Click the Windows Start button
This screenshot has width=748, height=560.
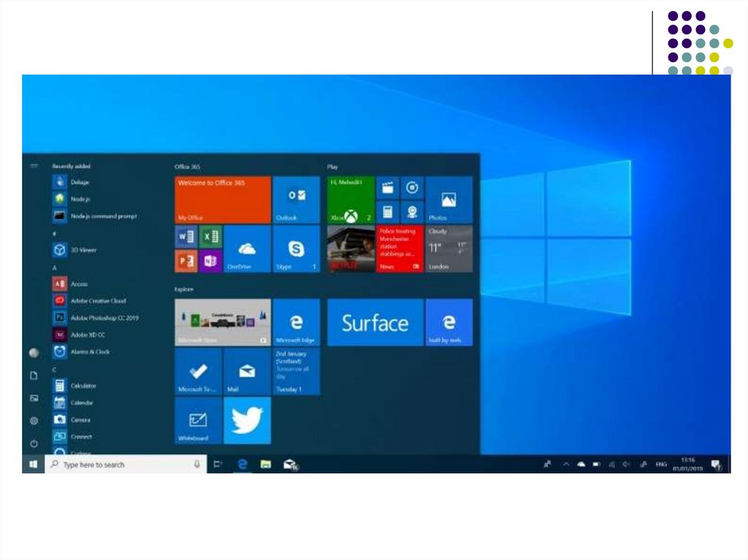point(34,464)
